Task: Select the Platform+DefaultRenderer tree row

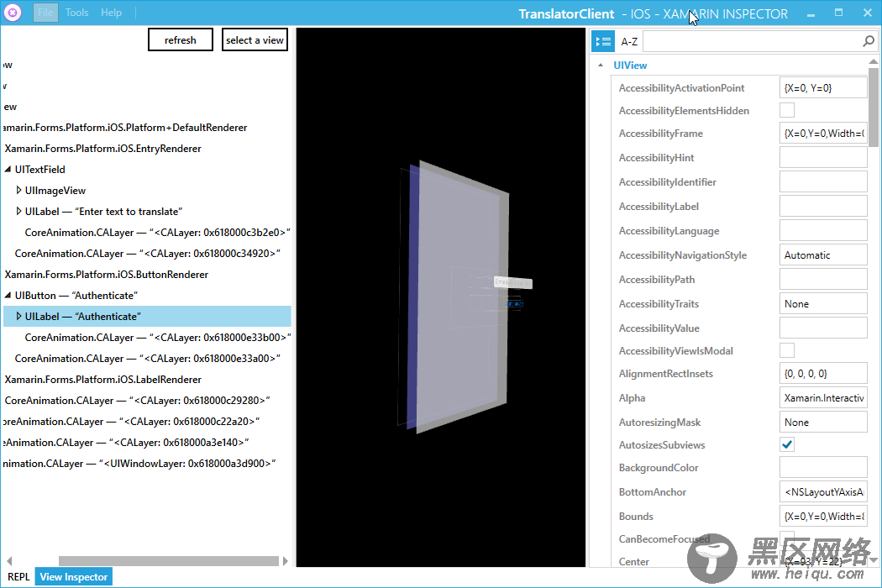Action: point(125,128)
